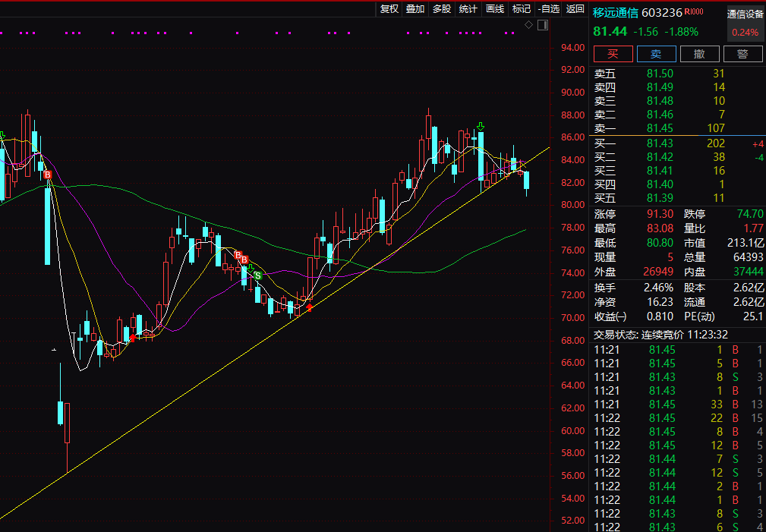Image resolution: width=766 pixels, height=532 pixels.
Task: Click the red diamond marker on the trend line
Action: (x=309, y=307)
